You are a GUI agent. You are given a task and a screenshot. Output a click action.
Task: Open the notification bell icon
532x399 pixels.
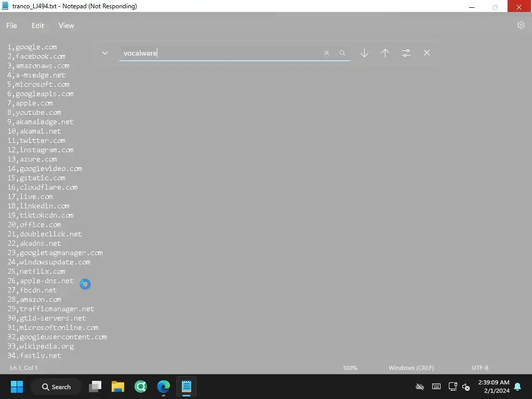518,387
